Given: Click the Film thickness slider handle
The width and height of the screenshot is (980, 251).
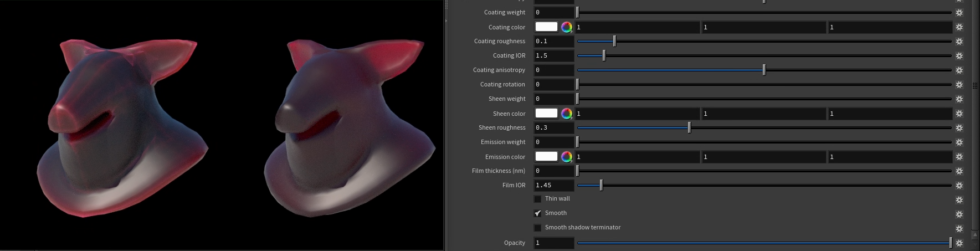Looking at the screenshot, I should point(577,171).
